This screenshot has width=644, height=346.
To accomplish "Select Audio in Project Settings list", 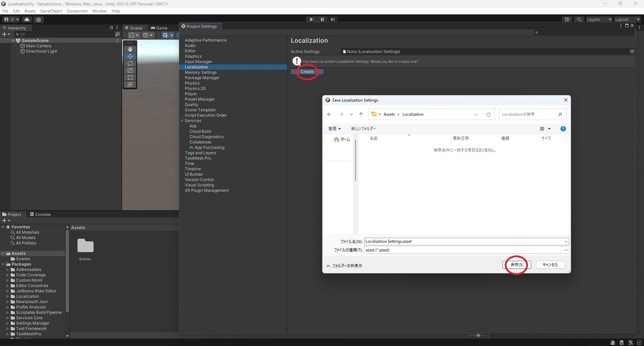I will [x=190, y=46].
